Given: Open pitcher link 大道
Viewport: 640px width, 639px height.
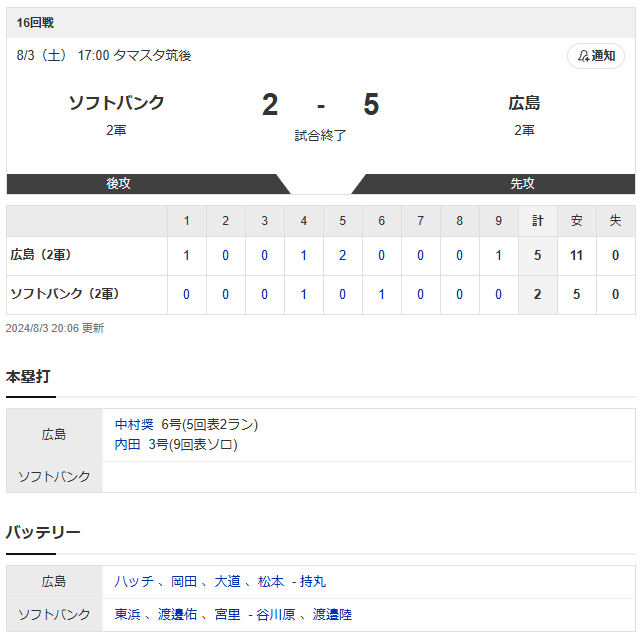Looking at the screenshot, I should point(227,581).
